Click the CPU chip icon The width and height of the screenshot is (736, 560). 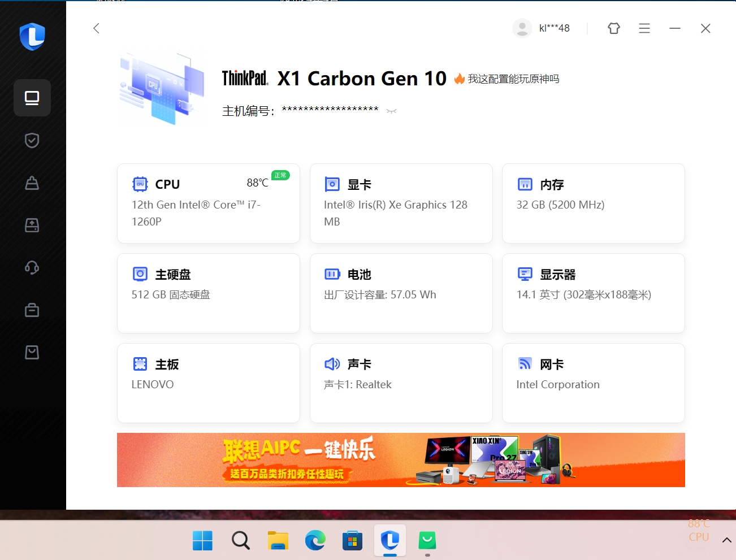coord(140,184)
